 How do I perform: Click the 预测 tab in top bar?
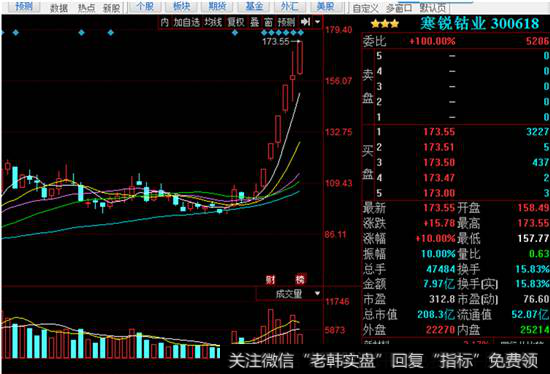pos(24,6)
